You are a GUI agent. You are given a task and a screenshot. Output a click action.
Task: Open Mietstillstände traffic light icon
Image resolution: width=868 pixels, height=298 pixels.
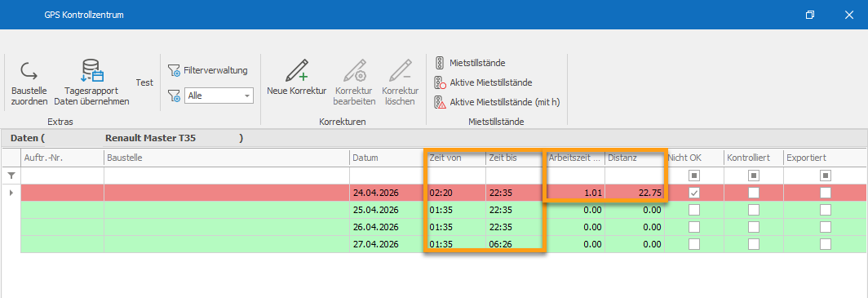point(440,63)
